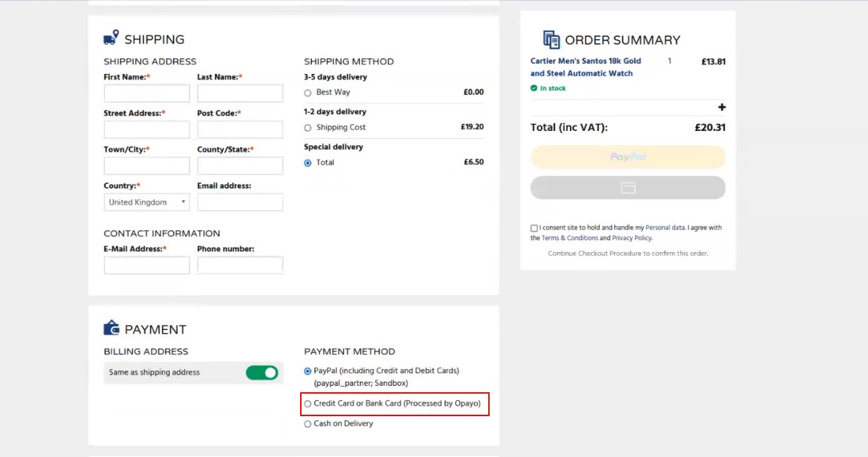Click the "Total (inc VAT):" label

[569, 127]
